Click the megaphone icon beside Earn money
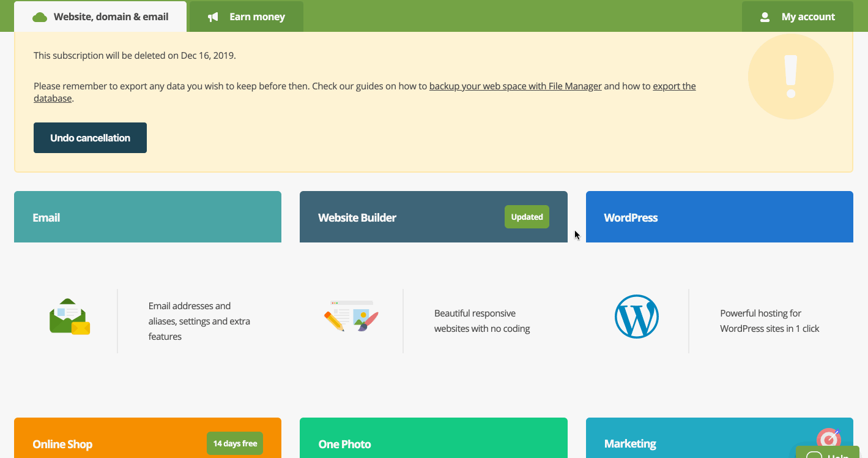Viewport: 868px width, 458px height. click(x=213, y=17)
